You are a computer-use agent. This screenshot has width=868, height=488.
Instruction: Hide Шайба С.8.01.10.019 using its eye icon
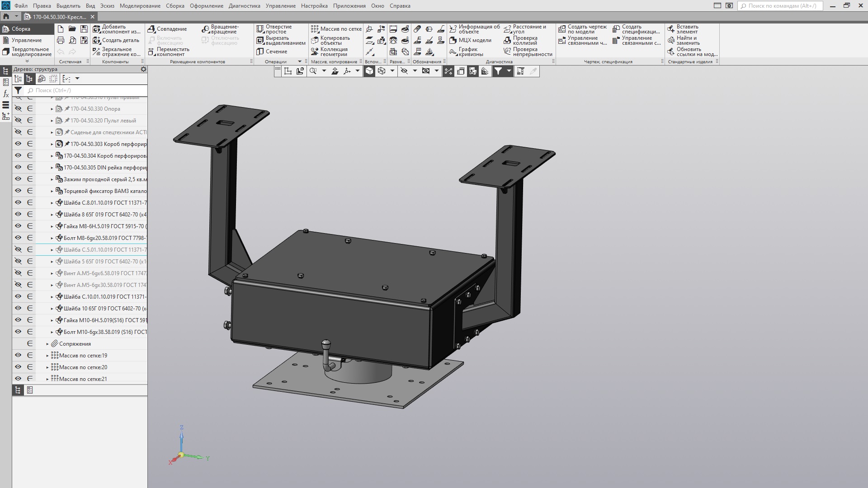coord(18,202)
